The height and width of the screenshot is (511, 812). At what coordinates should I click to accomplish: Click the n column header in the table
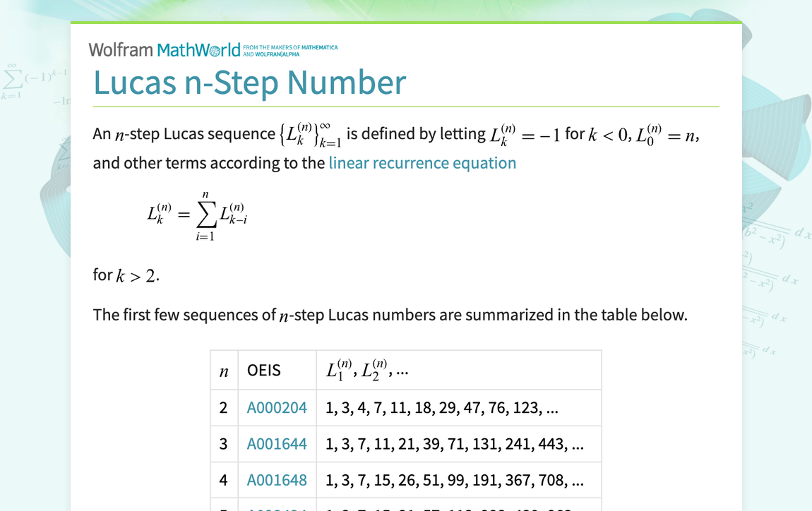[224, 370]
